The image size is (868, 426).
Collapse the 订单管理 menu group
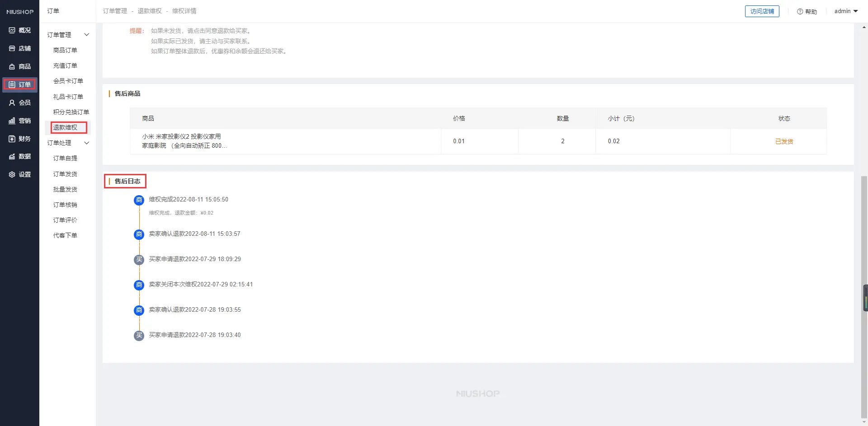point(86,35)
